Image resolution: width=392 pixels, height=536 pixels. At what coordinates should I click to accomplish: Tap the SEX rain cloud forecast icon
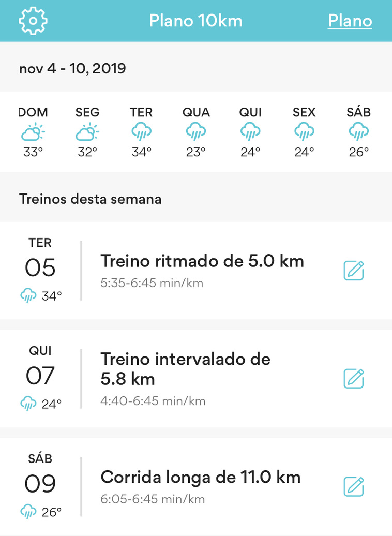[x=304, y=132]
